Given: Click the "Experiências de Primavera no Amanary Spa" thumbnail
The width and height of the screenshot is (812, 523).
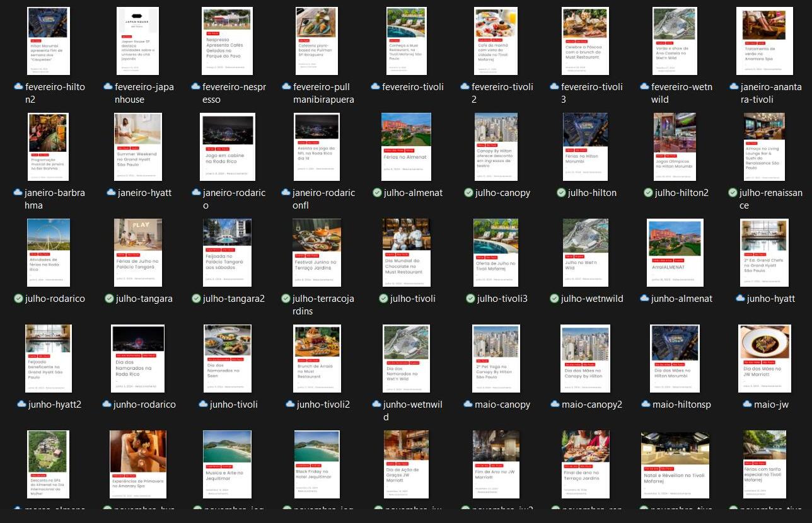Looking at the screenshot, I should pyautogui.click(x=138, y=464).
